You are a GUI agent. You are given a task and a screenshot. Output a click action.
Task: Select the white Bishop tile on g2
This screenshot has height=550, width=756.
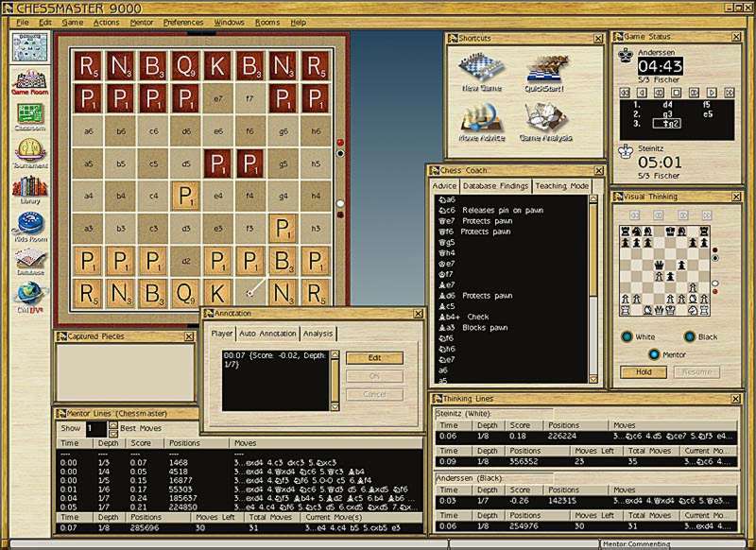point(283,260)
